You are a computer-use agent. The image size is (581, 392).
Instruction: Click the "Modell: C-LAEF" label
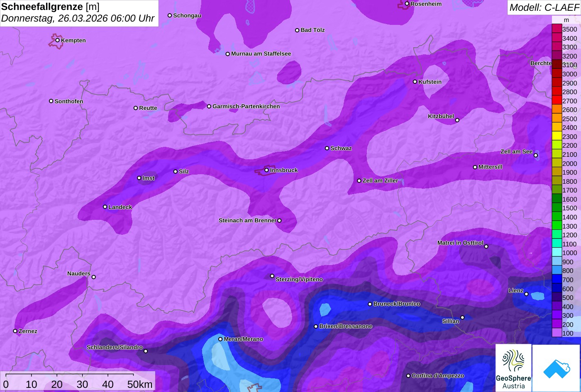pyautogui.click(x=544, y=7)
